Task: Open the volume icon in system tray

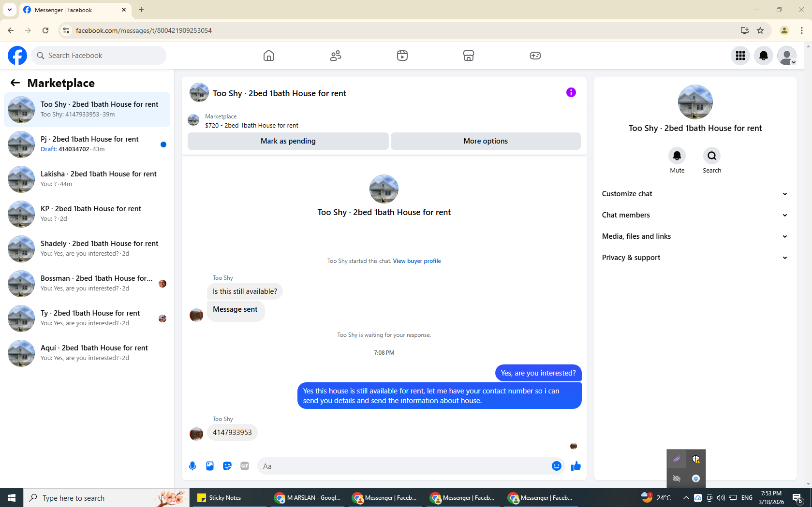Action: [x=721, y=498]
